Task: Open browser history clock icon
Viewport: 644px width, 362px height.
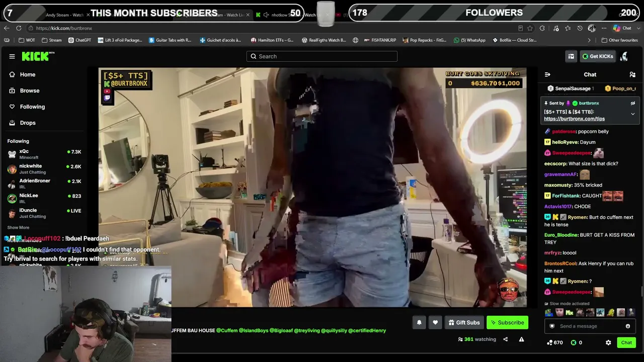Action: point(580,28)
